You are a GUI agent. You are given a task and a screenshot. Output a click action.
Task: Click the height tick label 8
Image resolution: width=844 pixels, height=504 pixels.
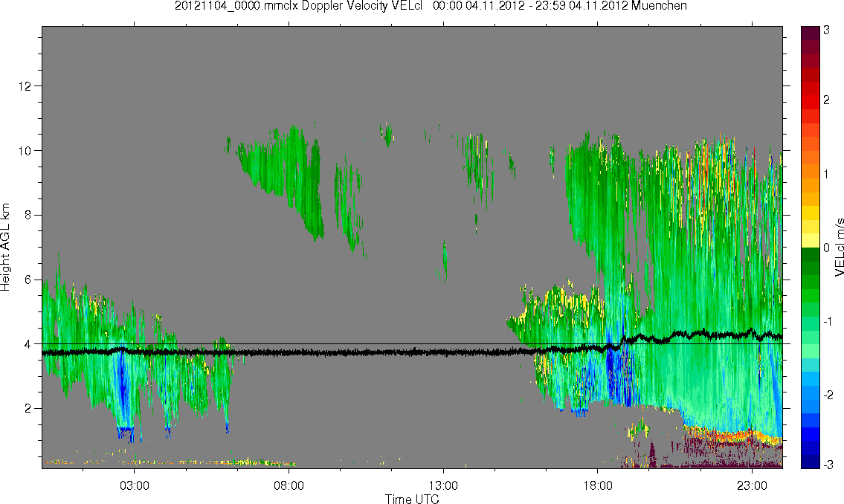pos(28,215)
